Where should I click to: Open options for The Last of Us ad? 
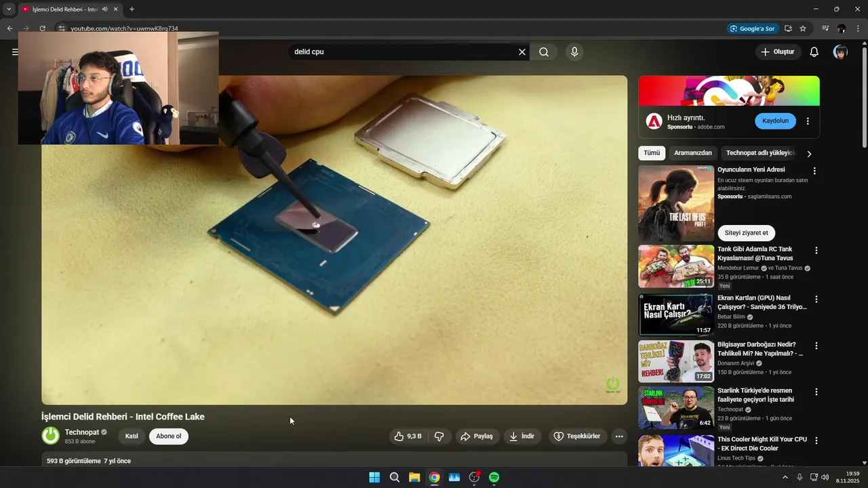pyautogui.click(x=814, y=171)
